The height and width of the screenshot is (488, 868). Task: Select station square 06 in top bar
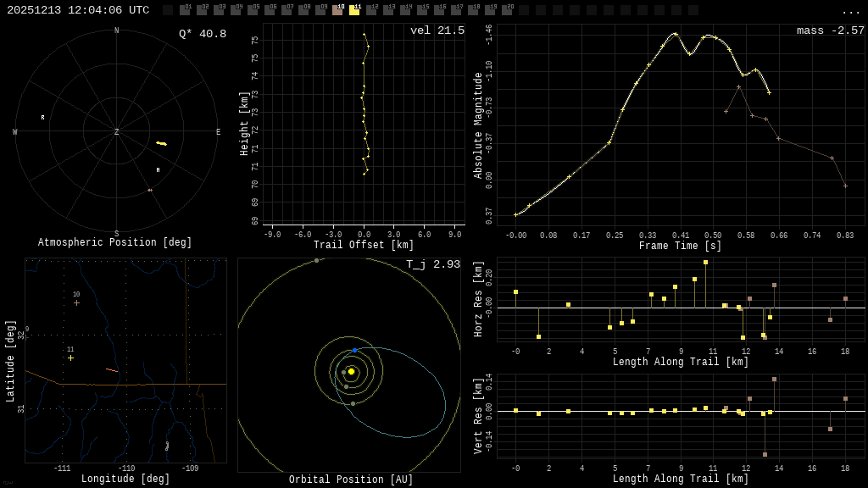pos(269,10)
